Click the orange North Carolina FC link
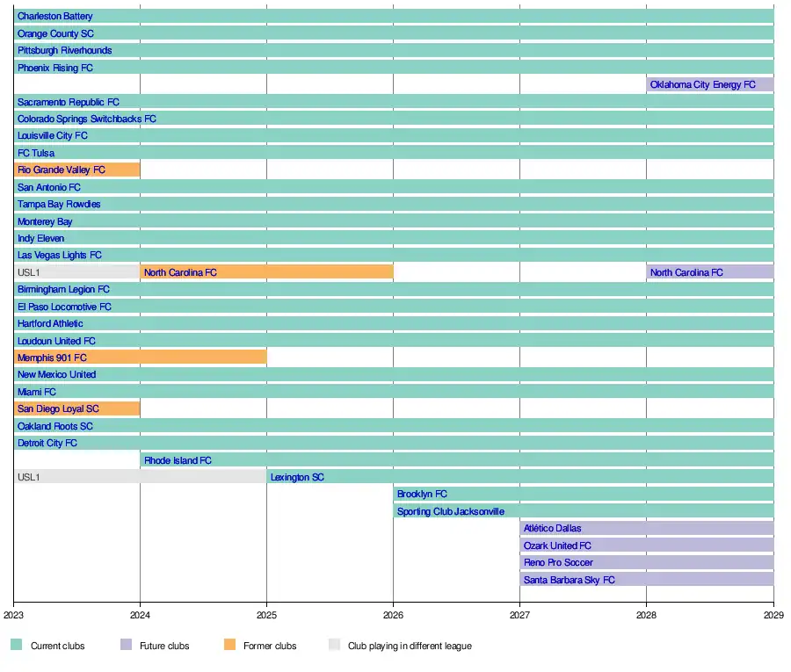 coord(180,272)
